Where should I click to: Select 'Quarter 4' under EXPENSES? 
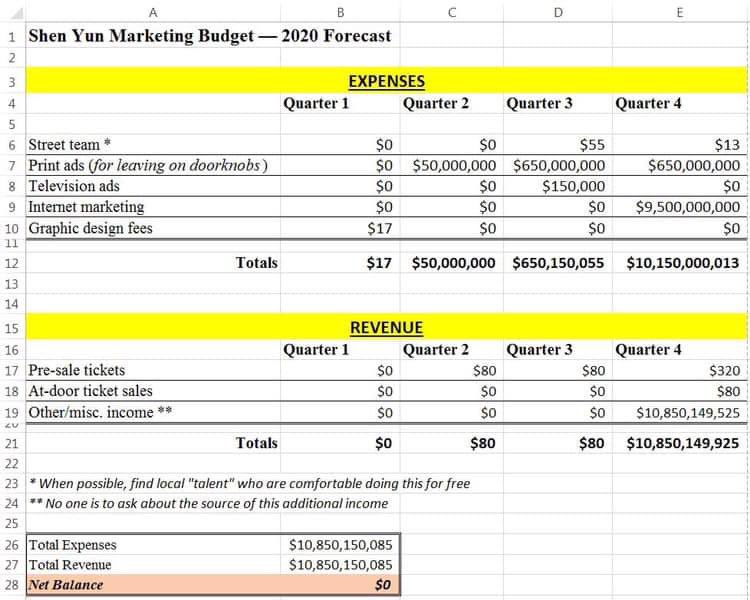[648, 103]
